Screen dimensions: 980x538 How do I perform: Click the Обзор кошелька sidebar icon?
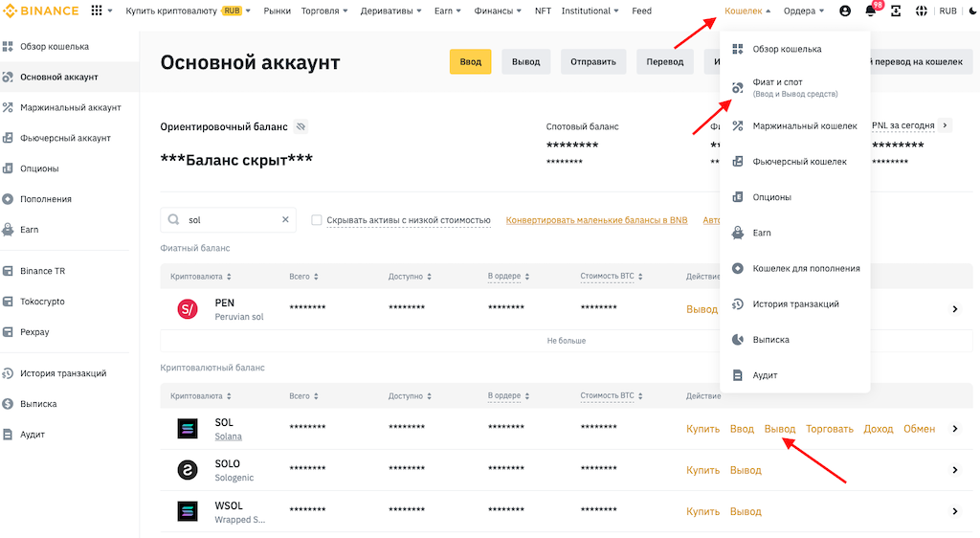click(x=8, y=46)
